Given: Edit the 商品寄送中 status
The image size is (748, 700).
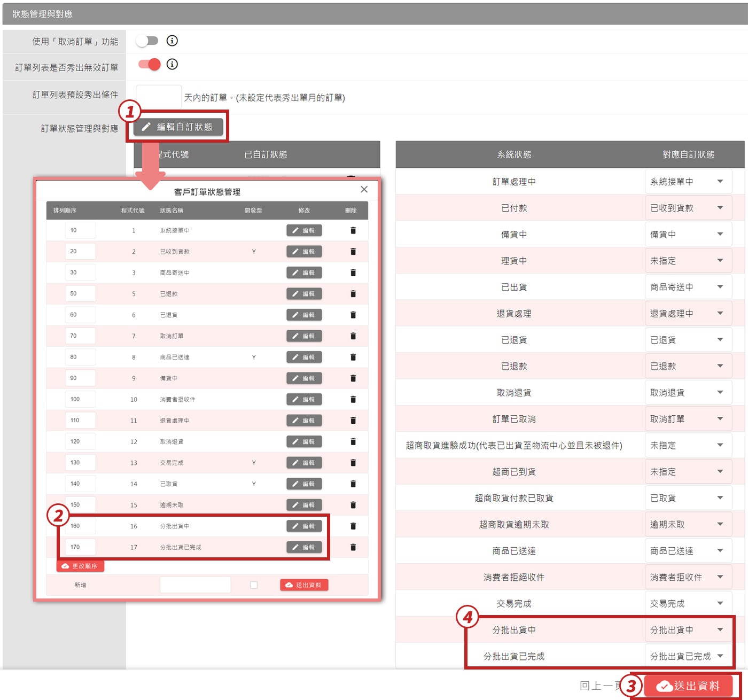Looking at the screenshot, I should (x=304, y=273).
